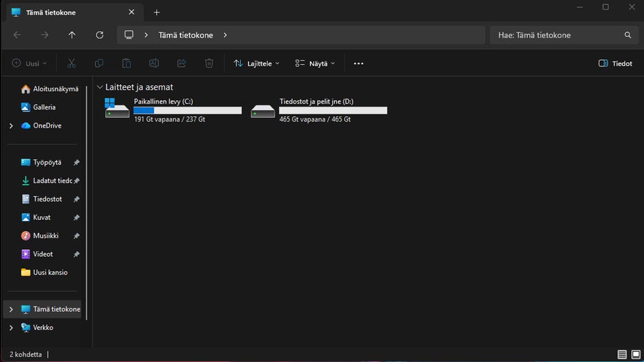Screen dimensions: 644x362
Task: Click the '465 Gt vapaana / 465 Gt' text
Action: coord(315,120)
